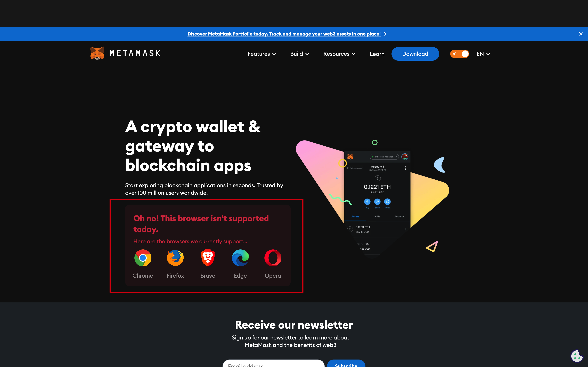Open the MetaMask Portfolio banner link
Image resolution: width=588 pixels, height=367 pixels.
287,34
